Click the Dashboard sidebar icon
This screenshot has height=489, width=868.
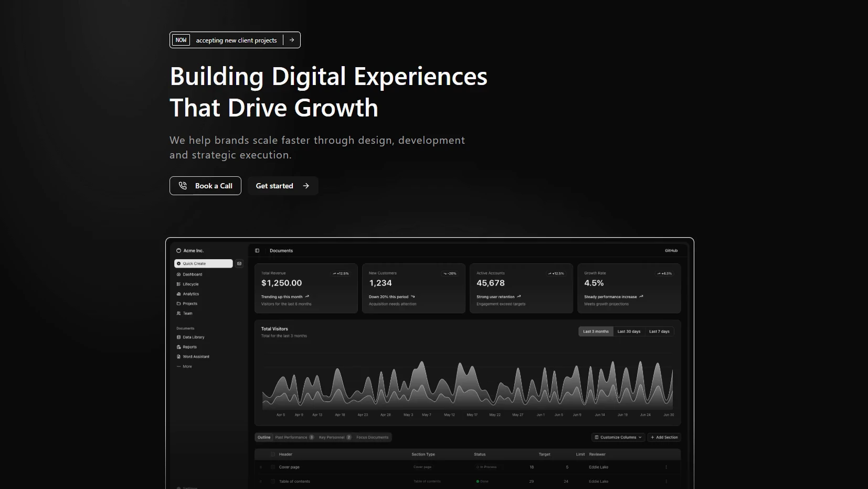[x=178, y=274]
